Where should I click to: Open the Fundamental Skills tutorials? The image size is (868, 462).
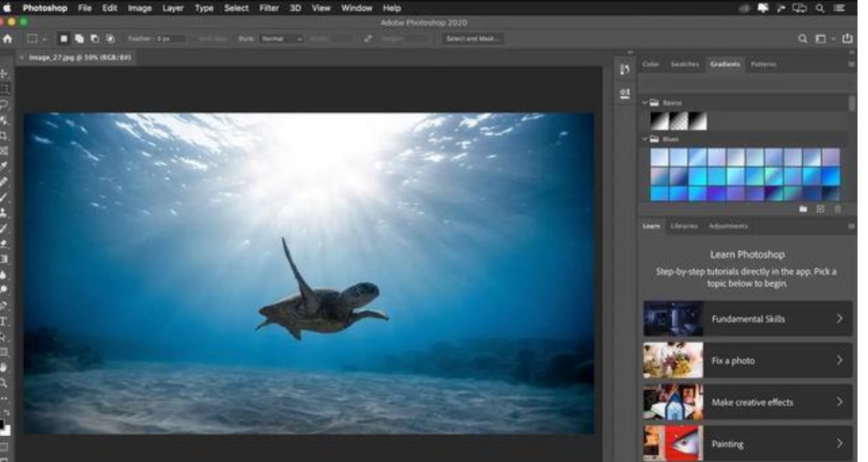point(748,319)
